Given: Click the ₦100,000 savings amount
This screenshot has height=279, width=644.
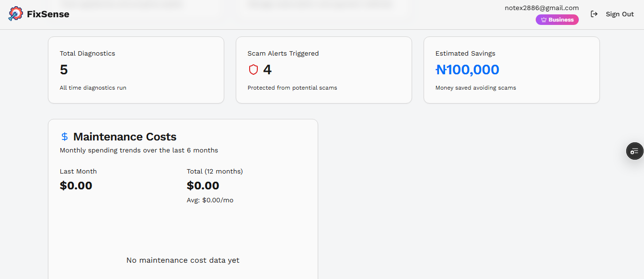Looking at the screenshot, I should [x=467, y=70].
